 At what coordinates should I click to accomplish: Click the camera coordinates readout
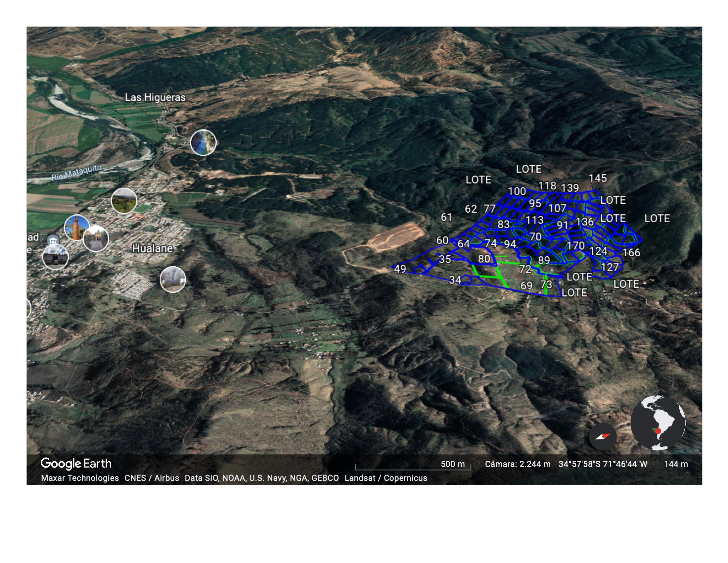(x=603, y=464)
